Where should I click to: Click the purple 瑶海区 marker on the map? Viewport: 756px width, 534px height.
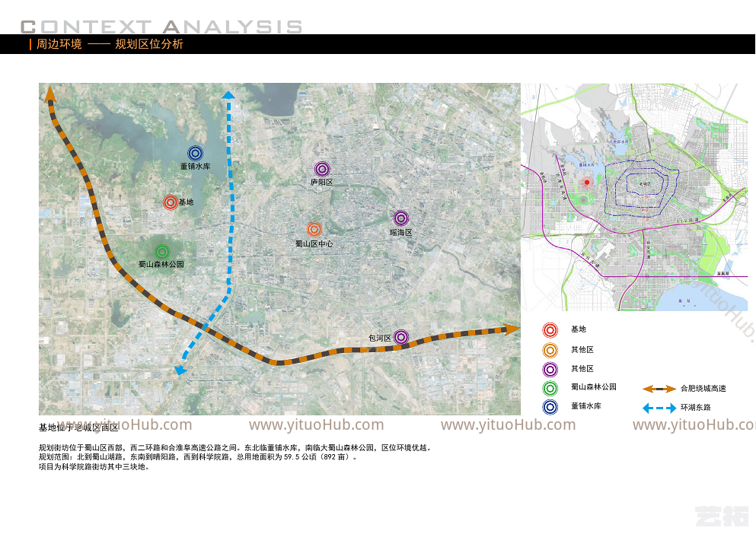(x=400, y=218)
